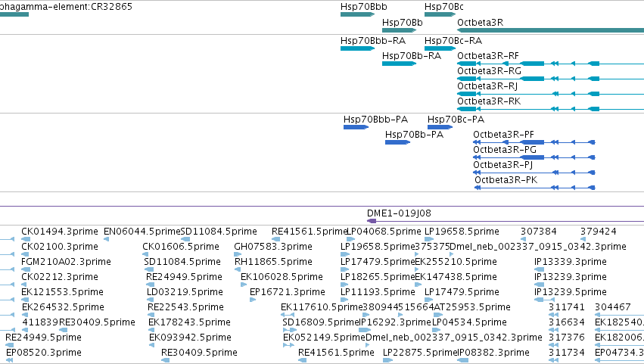Open EST EN06044.5prime
Image resolution: width=644 pixels, height=364 pixels.
tap(142, 232)
